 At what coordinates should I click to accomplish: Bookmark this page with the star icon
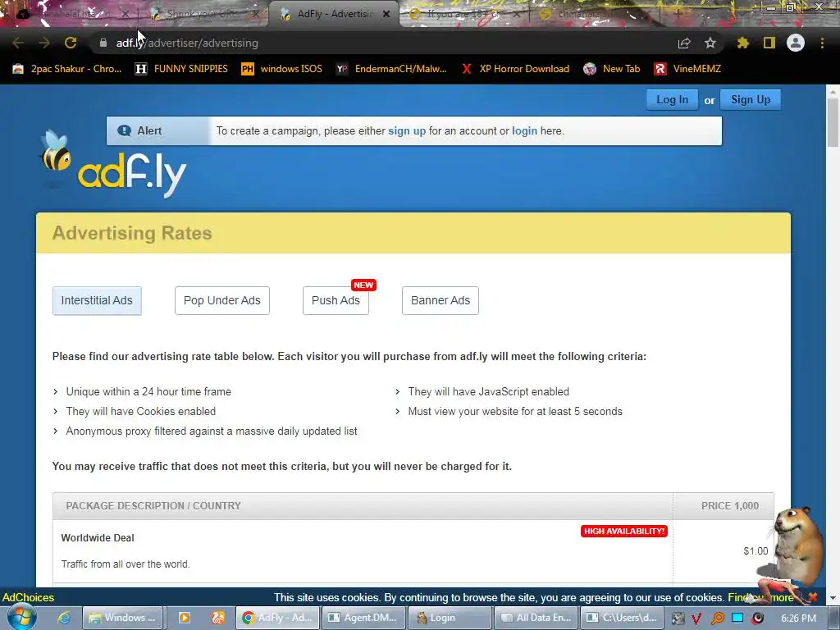(x=710, y=43)
